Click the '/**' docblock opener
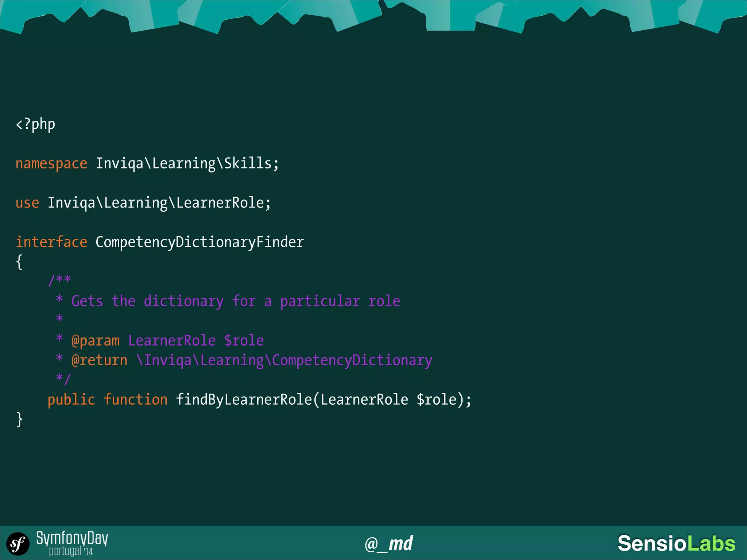Viewport: 747px width, 560px height. click(59, 280)
